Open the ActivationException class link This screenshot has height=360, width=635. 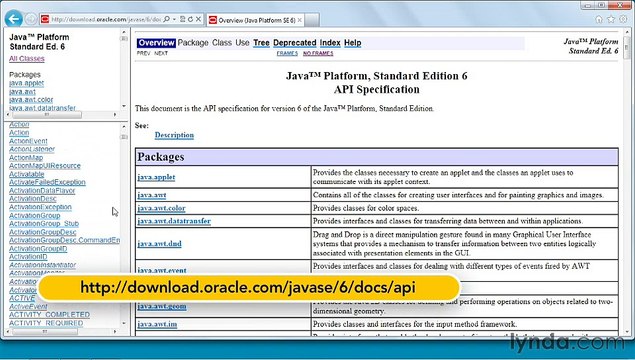click(40, 207)
